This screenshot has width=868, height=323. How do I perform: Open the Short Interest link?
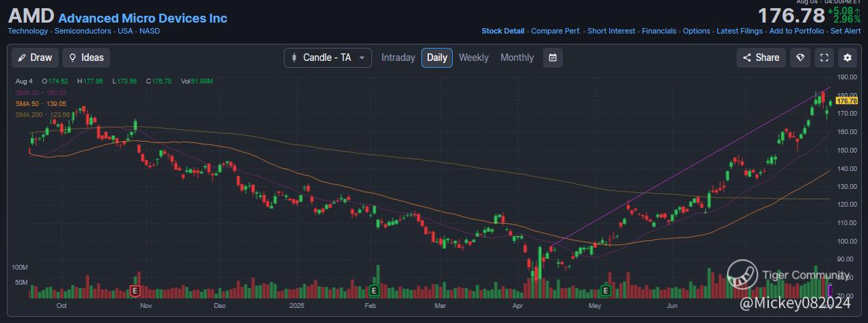(611, 31)
